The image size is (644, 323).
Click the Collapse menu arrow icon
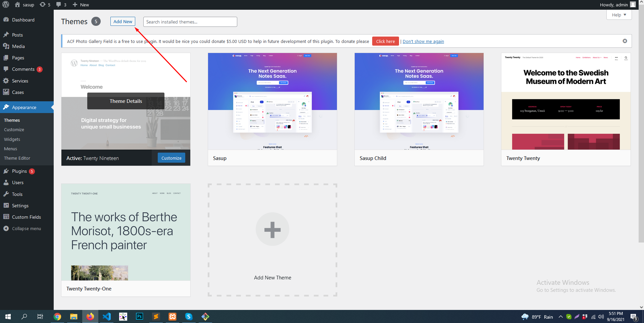pyautogui.click(x=6, y=228)
